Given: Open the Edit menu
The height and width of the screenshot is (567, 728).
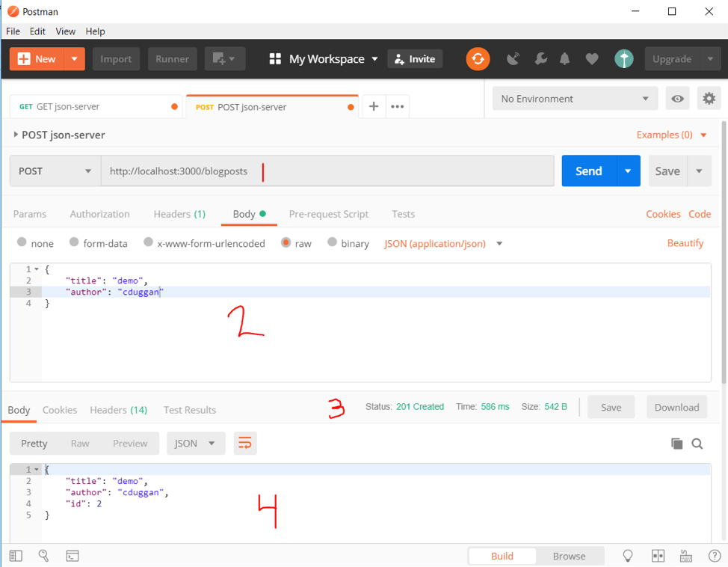Looking at the screenshot, I should pyautogui.click(x=37, y=31).
